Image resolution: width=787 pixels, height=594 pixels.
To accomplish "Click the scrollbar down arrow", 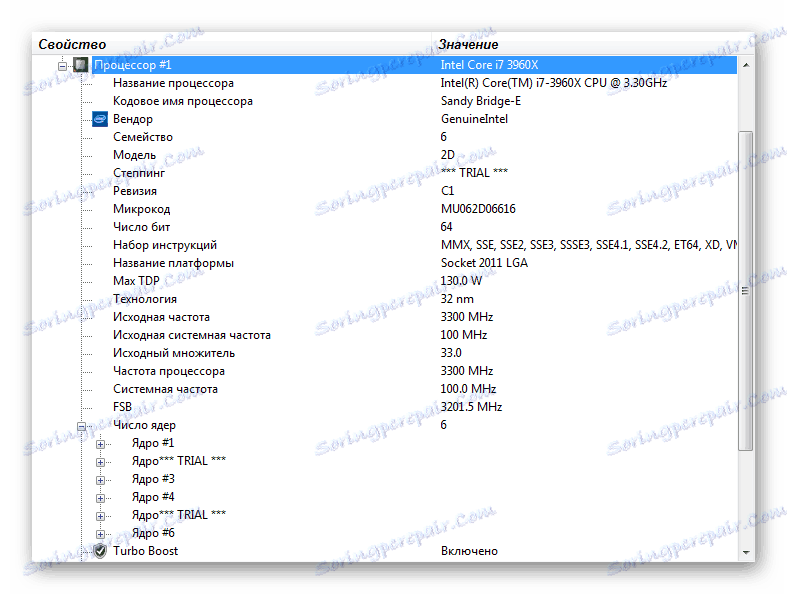I will [x=746, y=552].
